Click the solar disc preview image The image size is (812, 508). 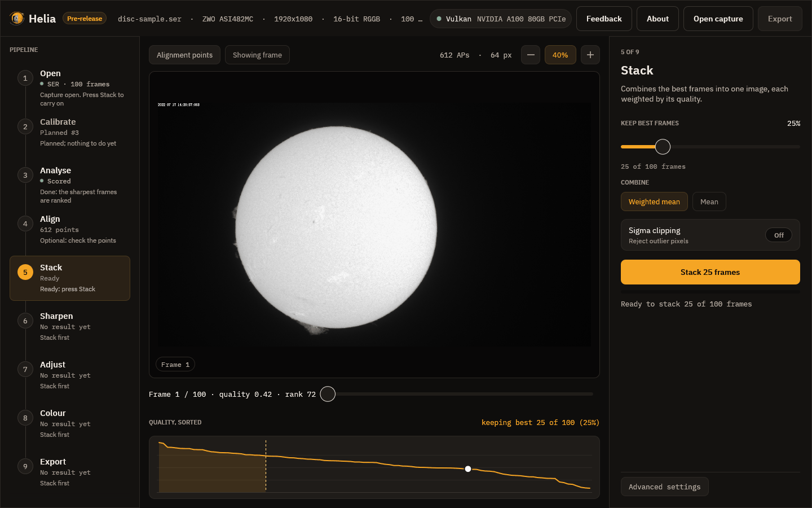point(336,227)
